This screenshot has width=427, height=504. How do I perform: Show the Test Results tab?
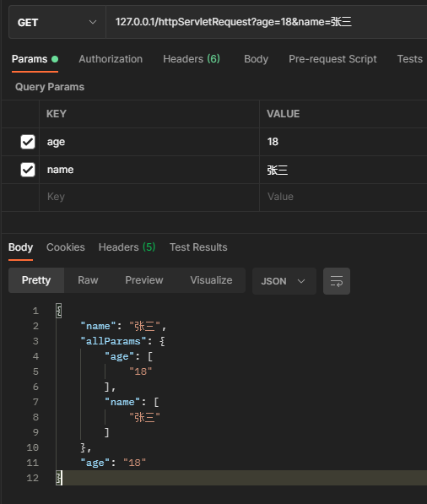point(198,247)
